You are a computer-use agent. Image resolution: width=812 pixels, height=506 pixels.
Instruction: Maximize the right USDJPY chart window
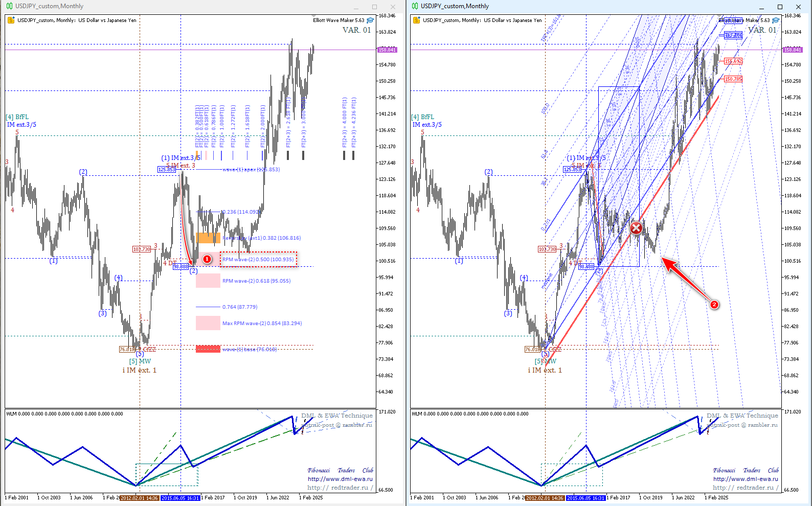[780, 7]
